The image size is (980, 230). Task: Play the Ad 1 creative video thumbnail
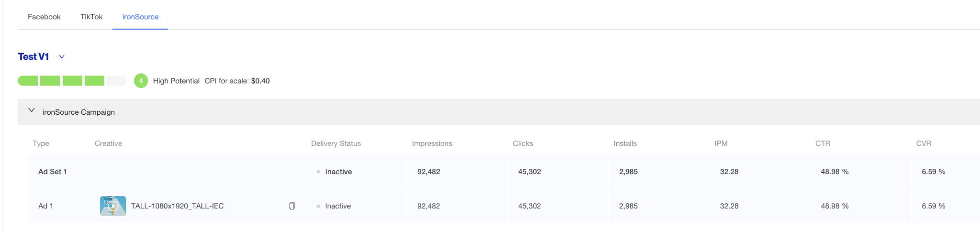(x=113, y=206)
